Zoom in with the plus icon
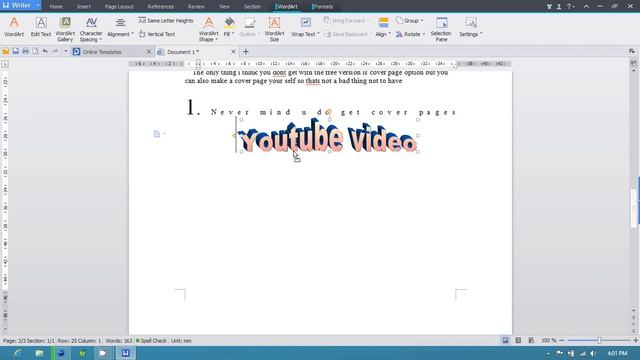The width and height of the screenshot is (640, 360). [x=636, y=340]
